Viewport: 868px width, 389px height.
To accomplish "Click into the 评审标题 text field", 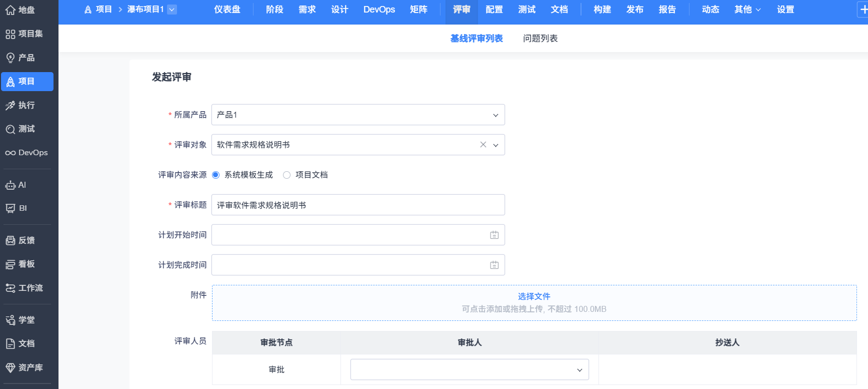I will [358, 205].
